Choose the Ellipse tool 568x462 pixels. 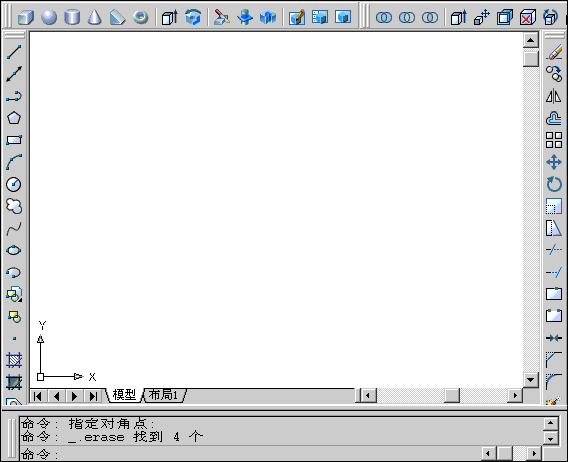coord(14,250)
